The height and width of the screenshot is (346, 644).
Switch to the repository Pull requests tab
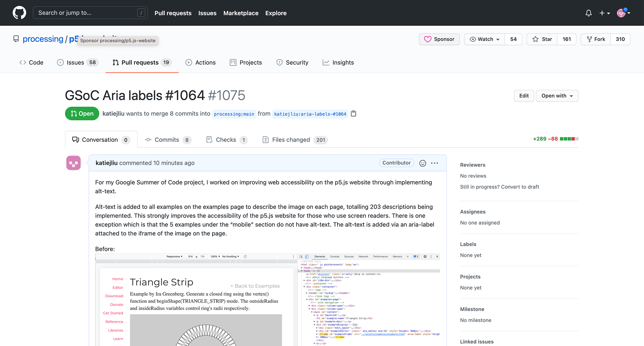click(142, 62)
